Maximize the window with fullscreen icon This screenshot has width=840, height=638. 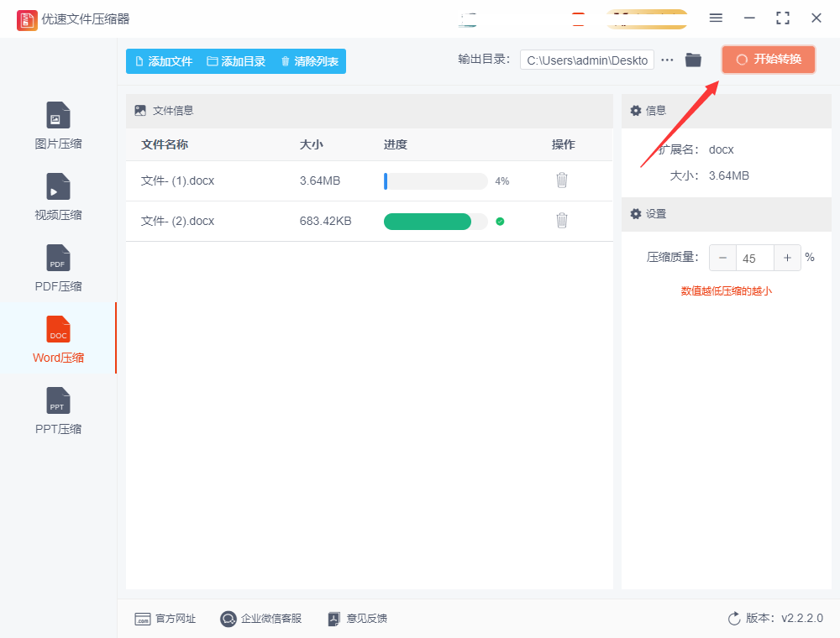[x=783, y=18]
